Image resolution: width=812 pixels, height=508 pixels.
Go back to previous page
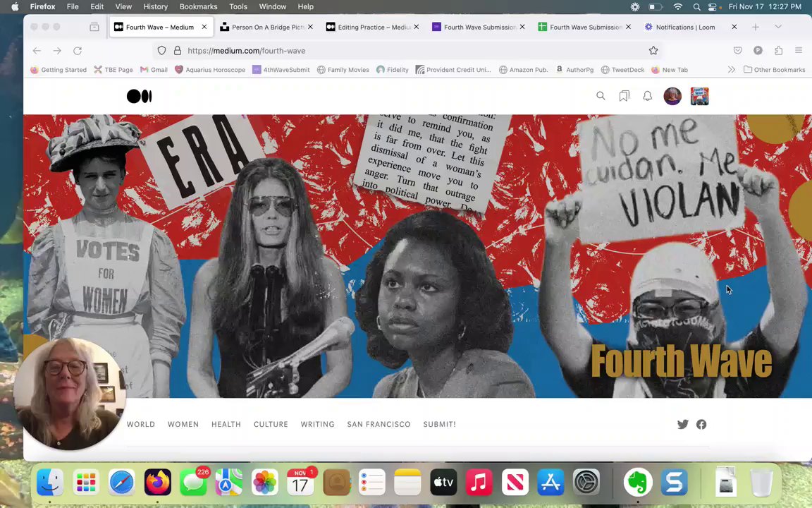(x=37, y=50)
